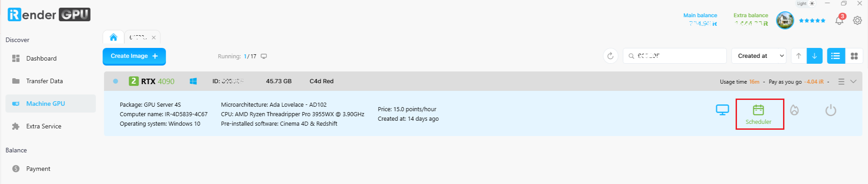The height and width of the screenshot is (184, 868).
Task: Sort in ascending order with up arrow
Action: click(798, 56)
